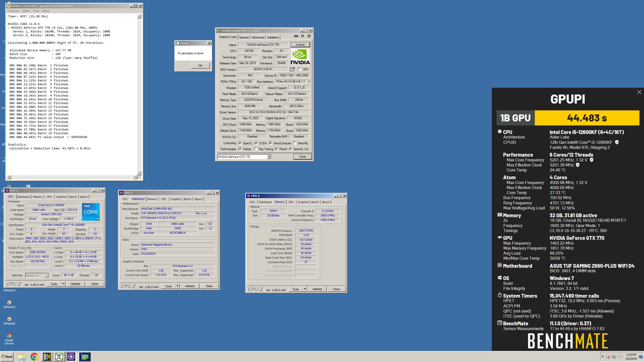Open the GPU-Z hamburger menu icon
Viewport: 644px width, 362px height.
coord(309,36)
